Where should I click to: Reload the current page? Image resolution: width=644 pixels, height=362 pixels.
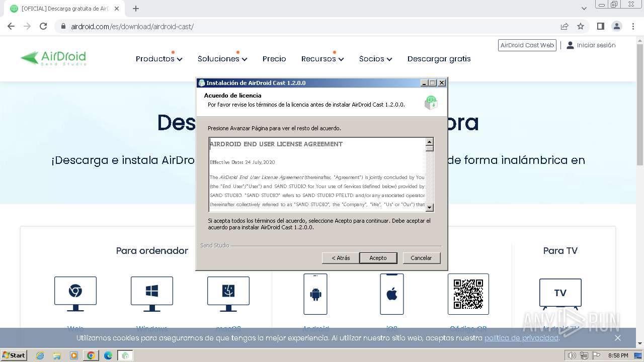[43, 26]
